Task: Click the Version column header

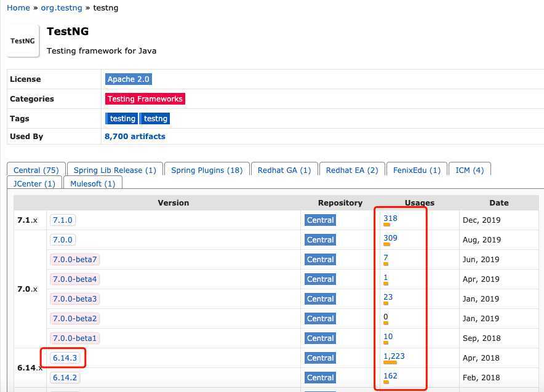Action: coord(174,203)
